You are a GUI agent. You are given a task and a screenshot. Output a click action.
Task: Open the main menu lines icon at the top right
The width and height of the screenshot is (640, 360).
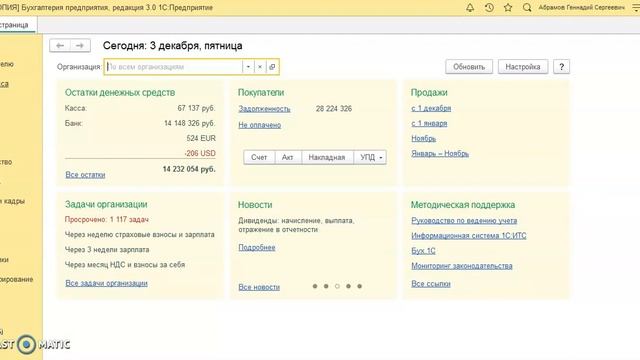[636, 7]
